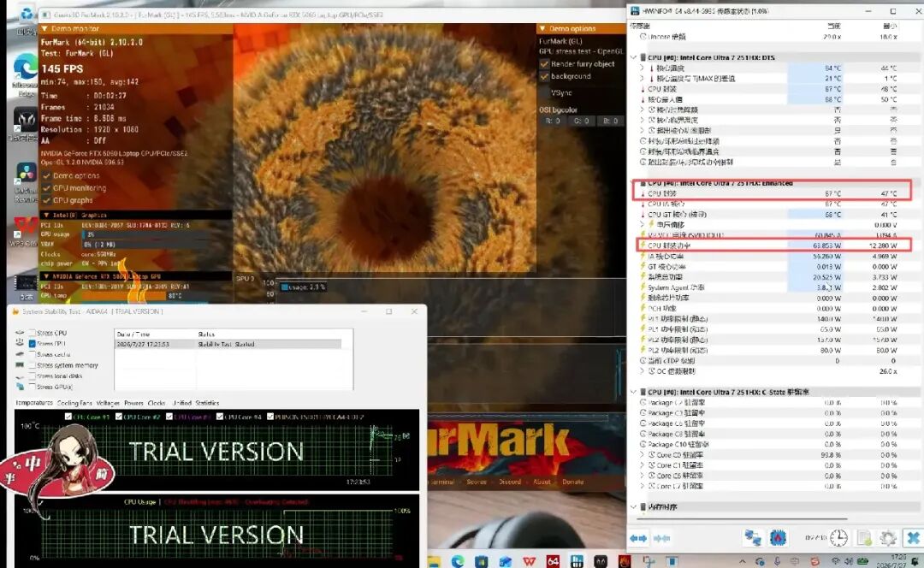Toggle FurMark Render furry object checkbox

click(544, 63)
